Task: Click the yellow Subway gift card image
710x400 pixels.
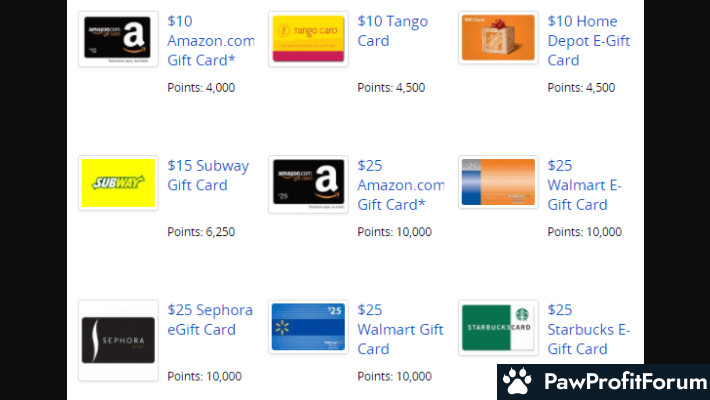Action: [118, 183]
